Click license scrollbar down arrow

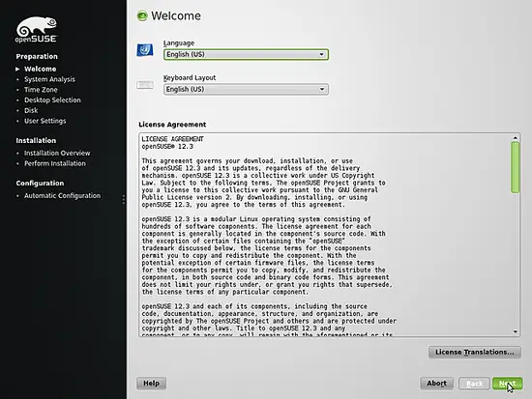[515, 332]
